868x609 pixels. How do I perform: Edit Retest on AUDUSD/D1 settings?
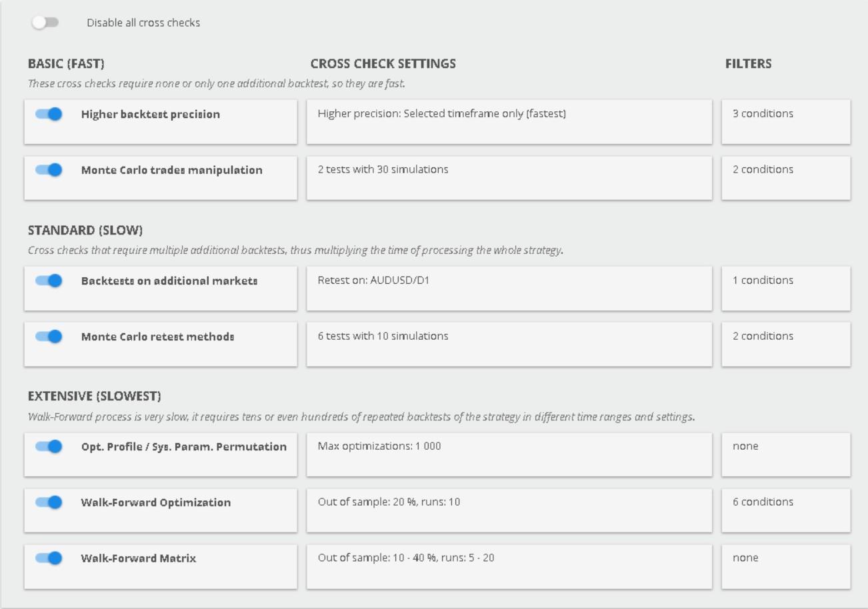(509, 288)
